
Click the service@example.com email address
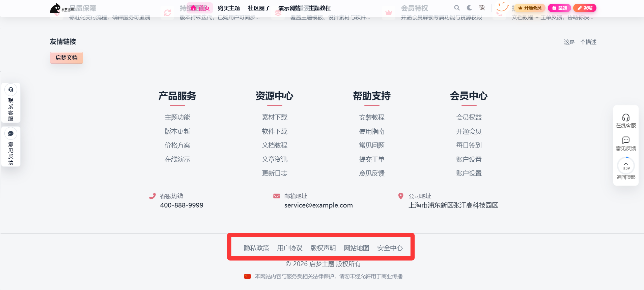[x=318, y=205]
